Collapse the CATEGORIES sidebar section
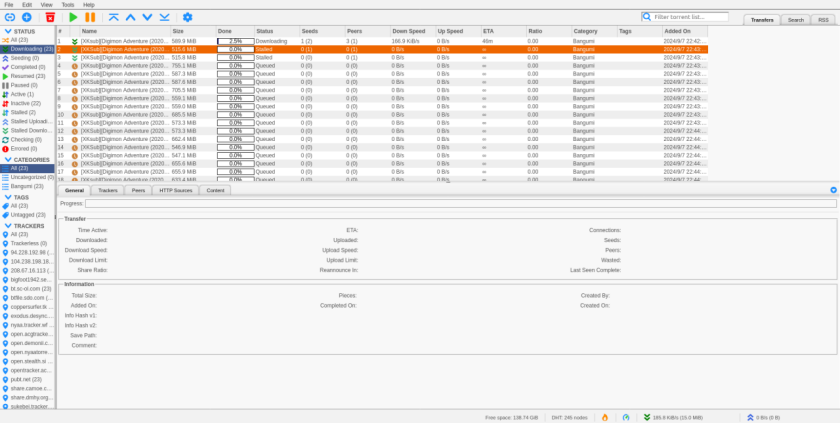 point(8,160)
